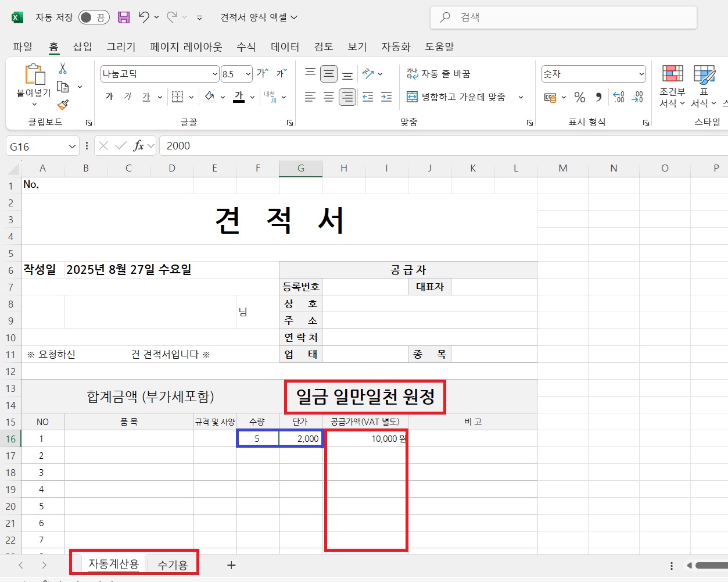Customize Quick Access Toolbar arrow

(x=199, y=18)
